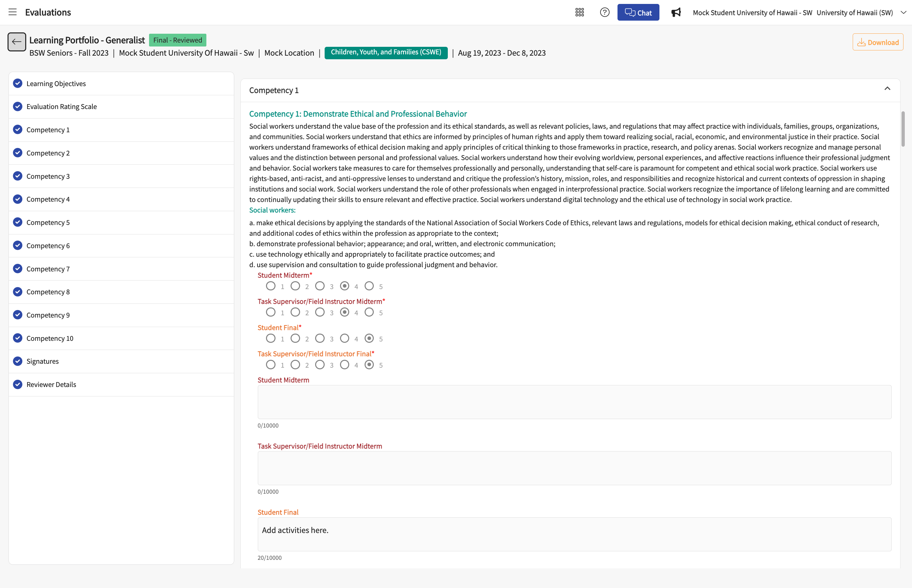
Task: Click the checkmark icon beside Signatures
Action: click(x=18, y=361)
